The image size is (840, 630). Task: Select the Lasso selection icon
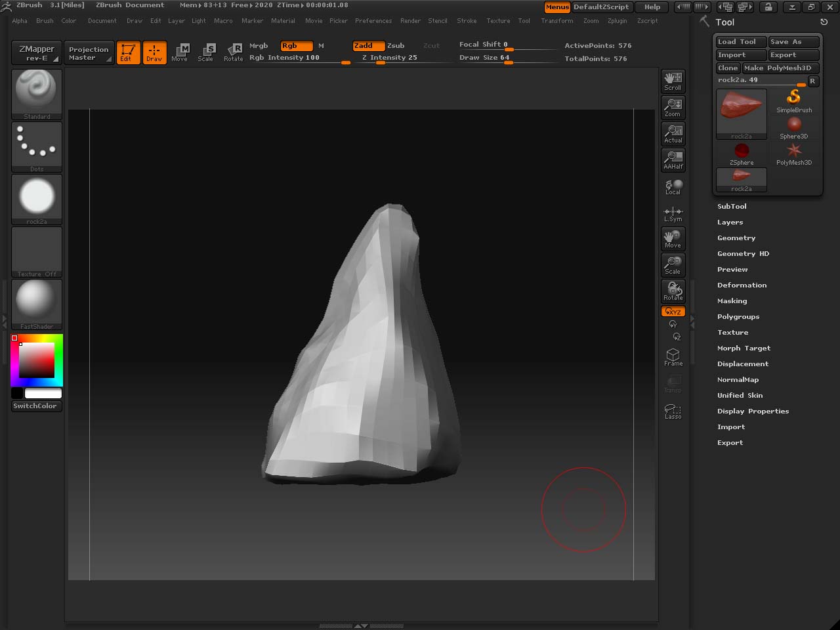click(673, 411)
